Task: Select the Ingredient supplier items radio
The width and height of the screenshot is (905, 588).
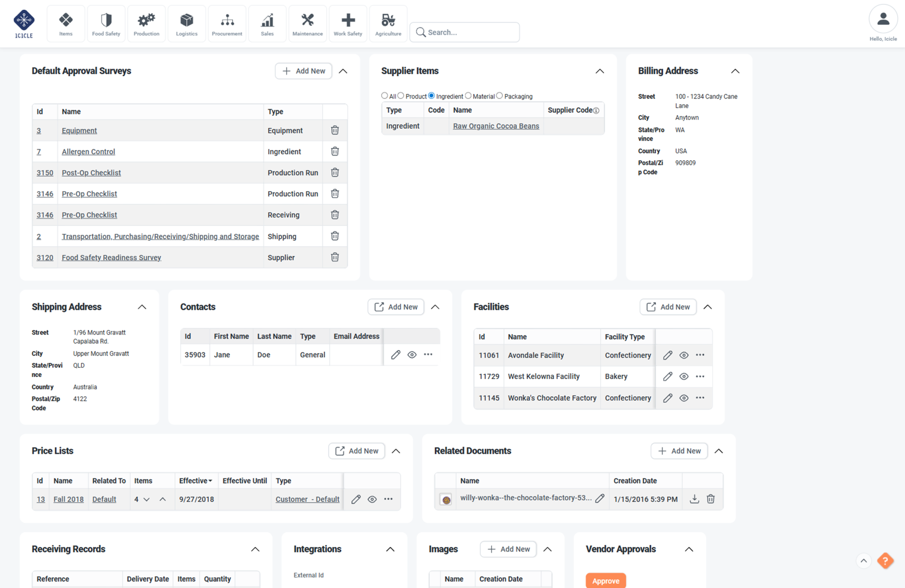Action: pyautogui.click(x=431, y=95)
